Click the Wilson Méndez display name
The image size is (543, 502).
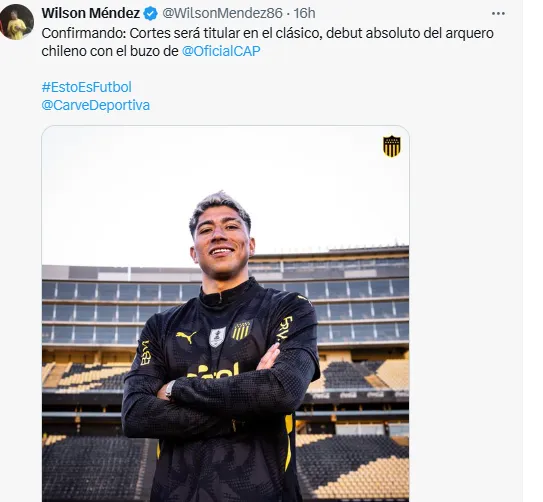(x=91, y=13)
